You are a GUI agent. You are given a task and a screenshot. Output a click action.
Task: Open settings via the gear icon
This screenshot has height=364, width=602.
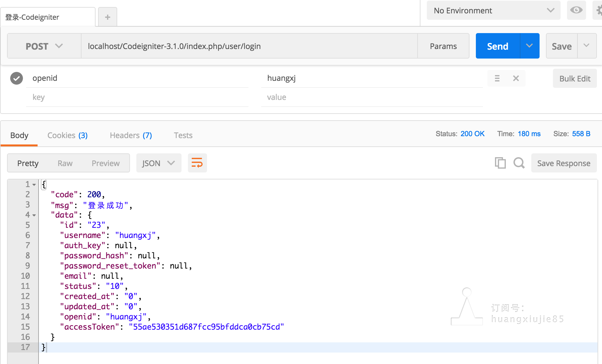pyautogui.click(x=598, y=10)
